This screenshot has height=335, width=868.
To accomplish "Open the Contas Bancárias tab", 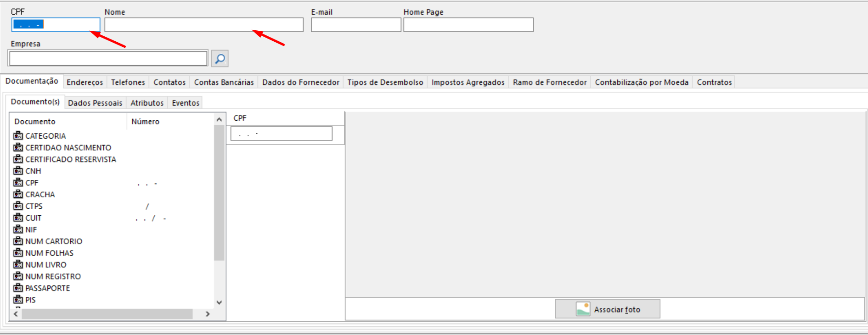I will 224,82.
